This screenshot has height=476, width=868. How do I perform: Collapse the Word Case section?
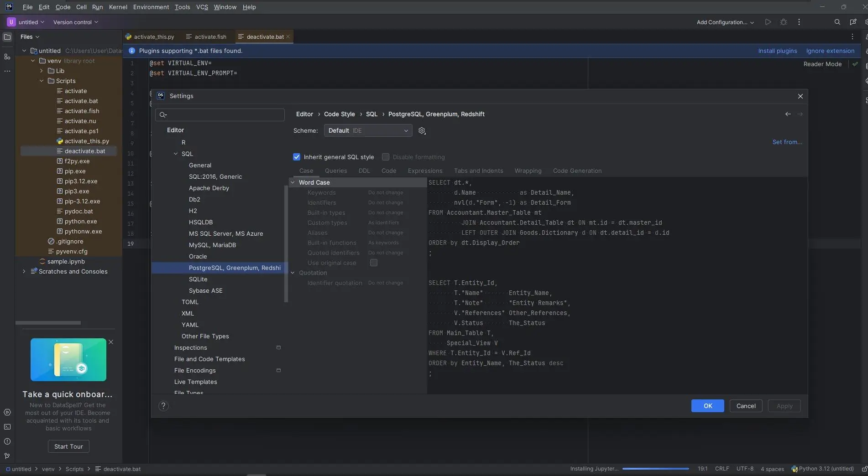[x=293, y=182]
